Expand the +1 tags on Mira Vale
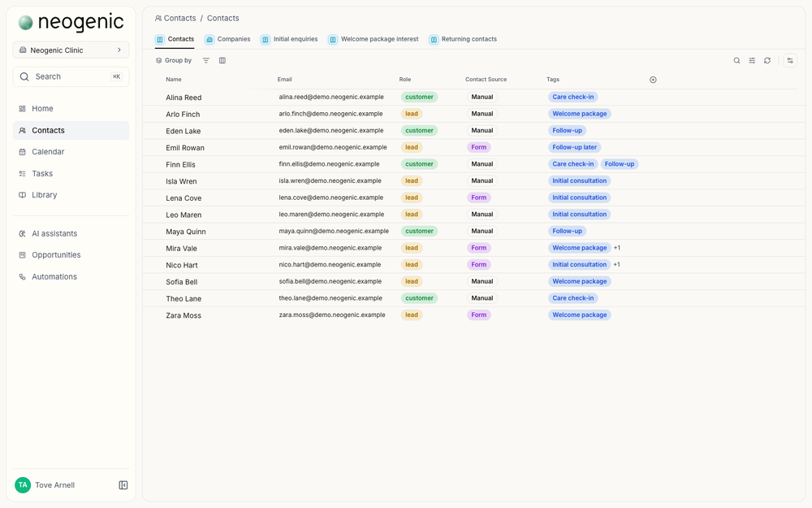The image size is (812, 508). pos(617,248)
